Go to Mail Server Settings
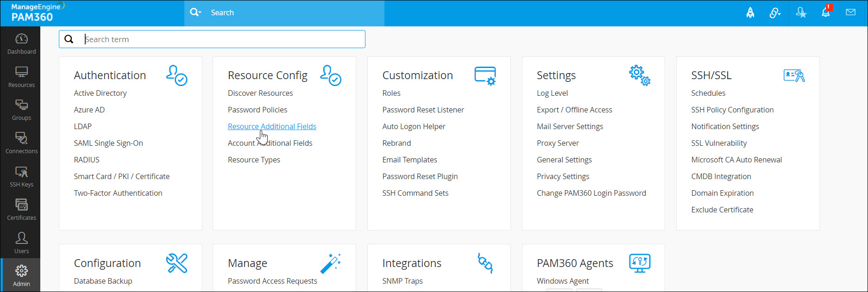868x292 pixels. [x=570, y=126]
